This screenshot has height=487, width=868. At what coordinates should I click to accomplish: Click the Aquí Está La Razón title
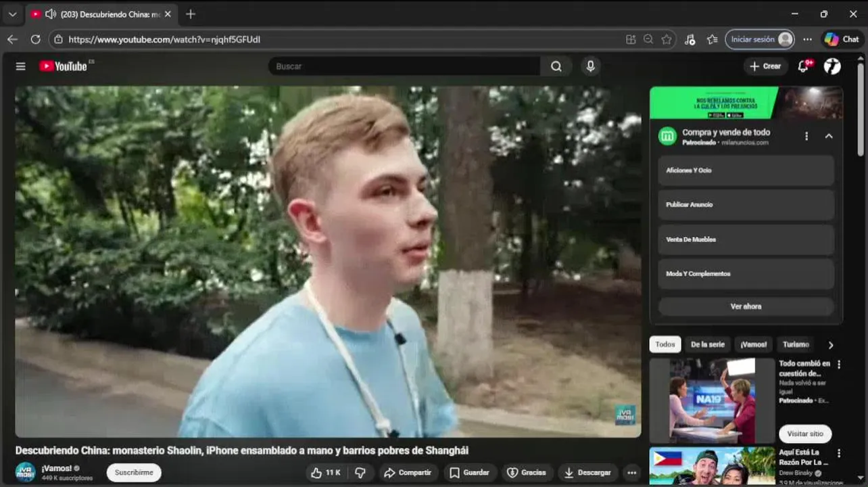[x=804, y=457]
